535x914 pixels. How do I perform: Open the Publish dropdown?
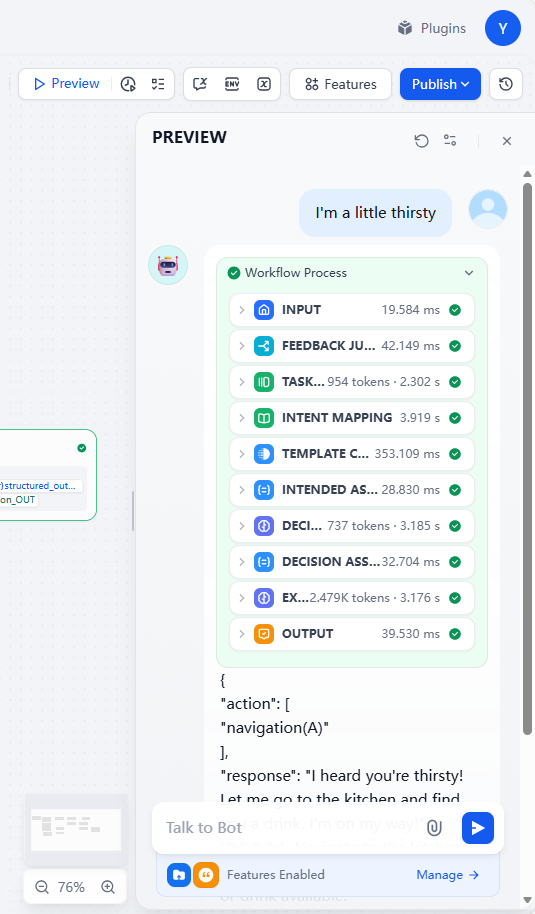pos(440,85)
